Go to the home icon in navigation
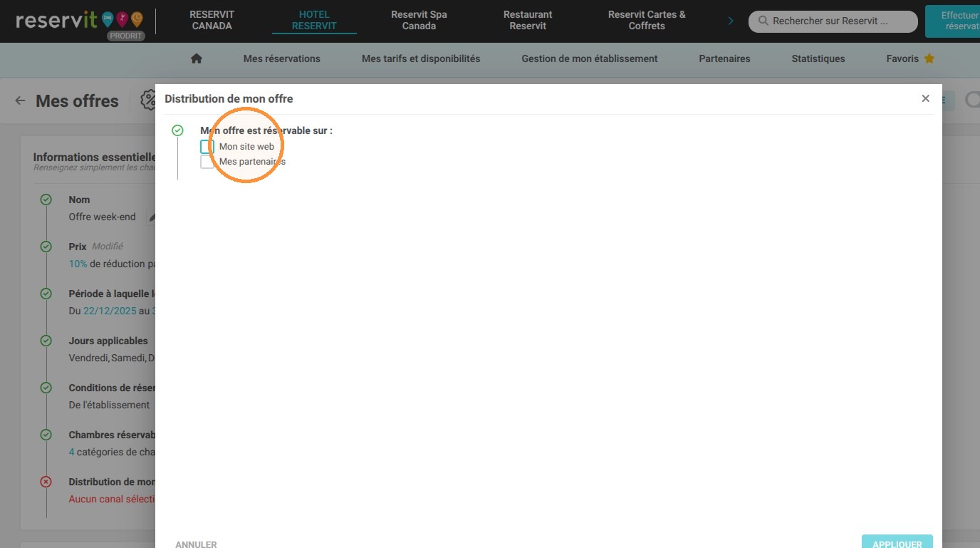Screen dimensions: 980x548 point(197,58)
